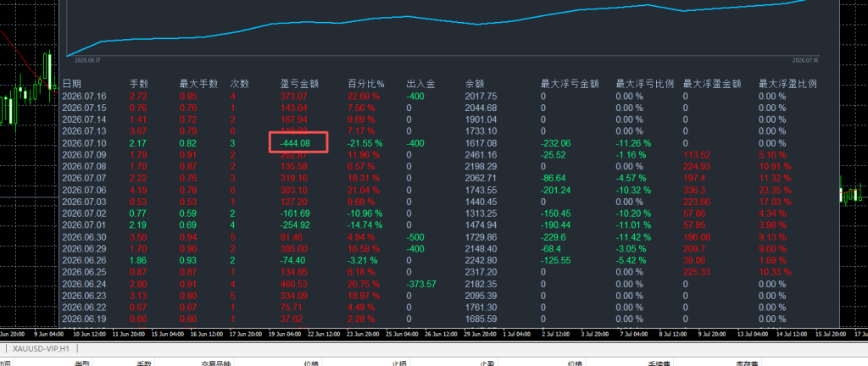The height and width of the screenshot is (366, 868).
Task: Click the 出入金 column header
Action: pyautogui.click(x=420, y=84)
